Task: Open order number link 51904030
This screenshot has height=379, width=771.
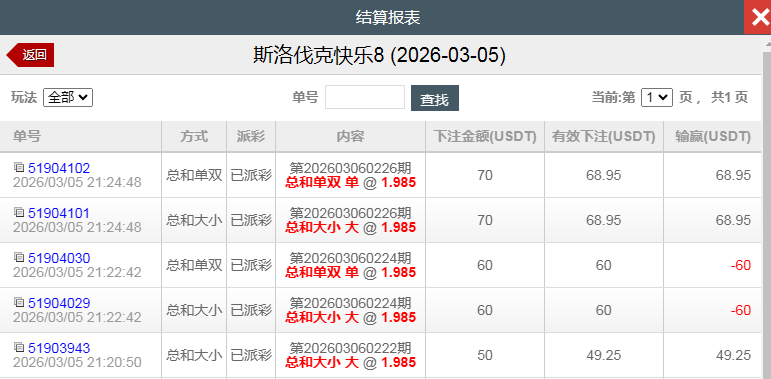Action: pyautogui.click(x=59, y=258)
